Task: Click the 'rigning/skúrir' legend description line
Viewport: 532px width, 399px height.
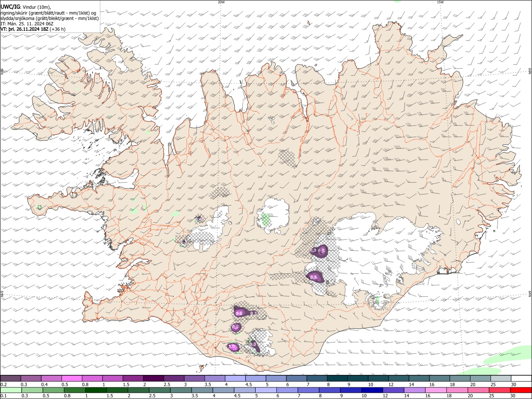Action: pyautogui.click(x=48, y=13)
